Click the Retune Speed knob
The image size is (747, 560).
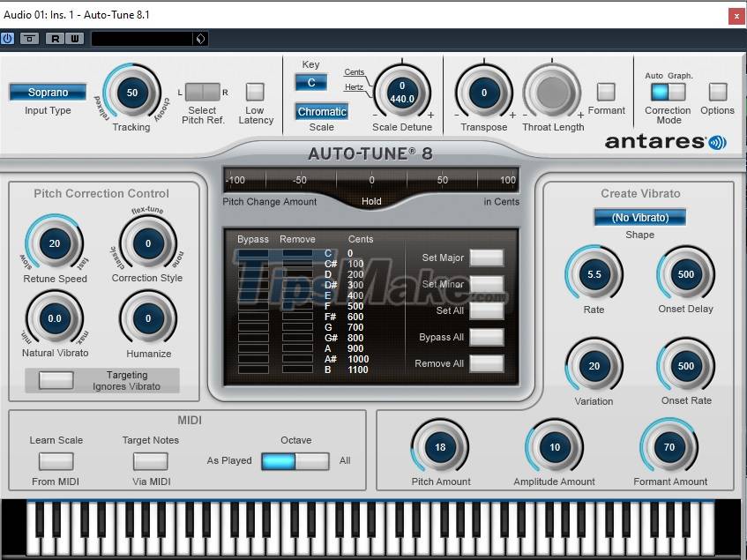(53, 244)
